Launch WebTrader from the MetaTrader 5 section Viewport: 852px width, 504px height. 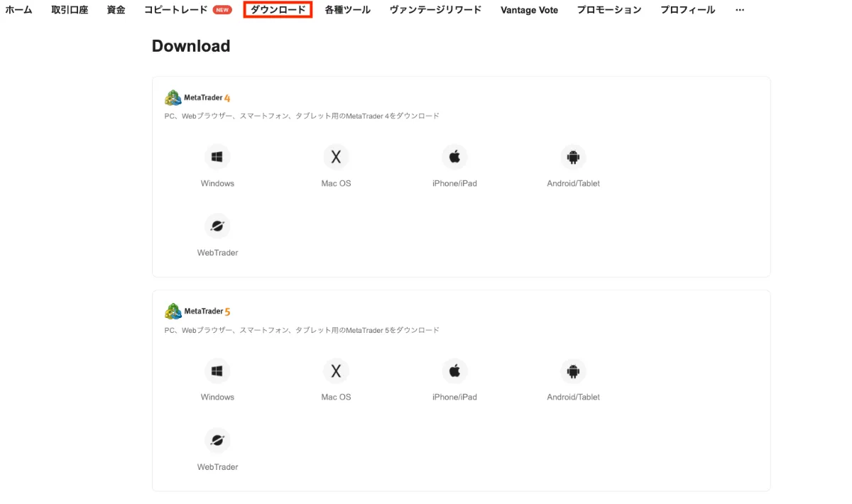tap(217, 439)
